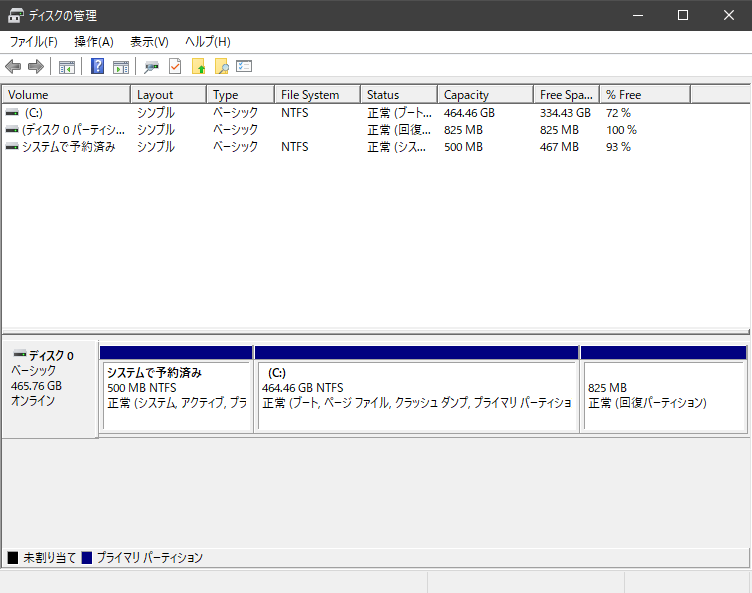Click the connect/rescan disk drive icon
This screenshot has height=593, width=752.
point(152,67)
